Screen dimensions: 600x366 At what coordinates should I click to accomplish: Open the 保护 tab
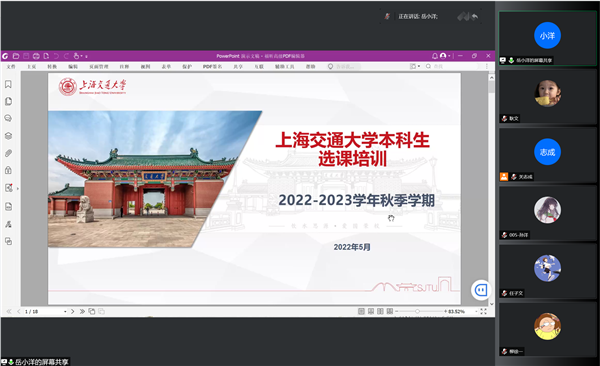coord(187,67)
